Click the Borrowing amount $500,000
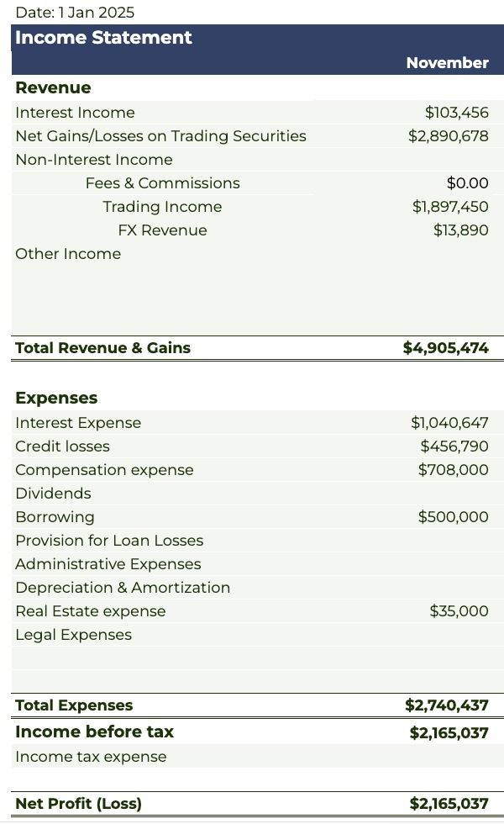This screenshot has height=824, width=504. coord(453,516)
